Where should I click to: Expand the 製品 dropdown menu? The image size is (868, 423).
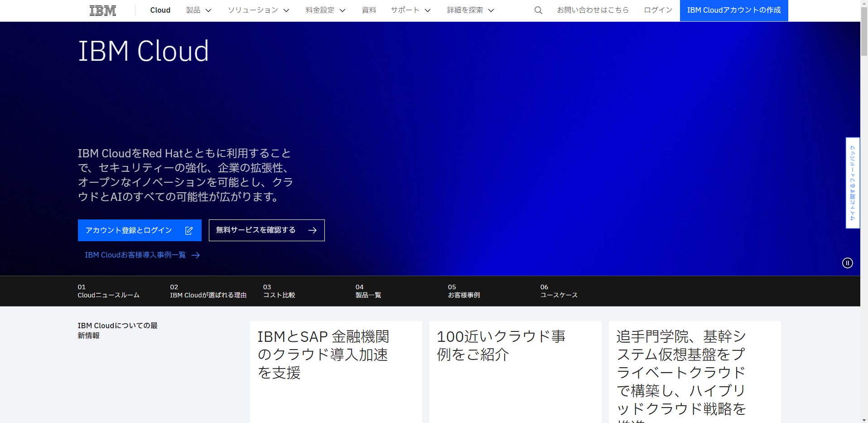coord(199,10)
